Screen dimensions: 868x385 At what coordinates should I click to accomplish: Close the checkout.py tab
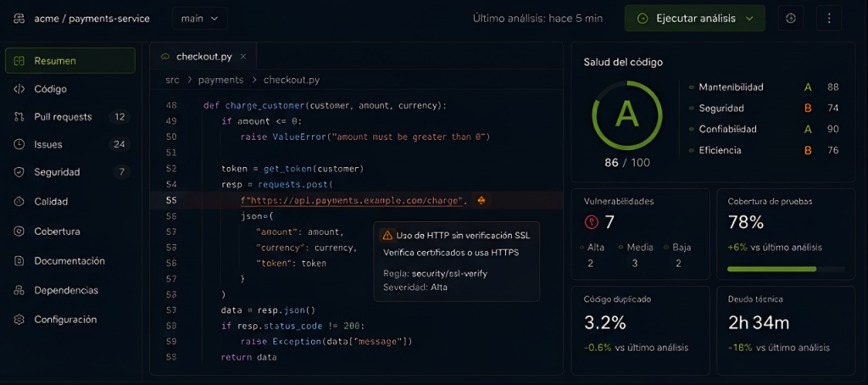(243, 57)
